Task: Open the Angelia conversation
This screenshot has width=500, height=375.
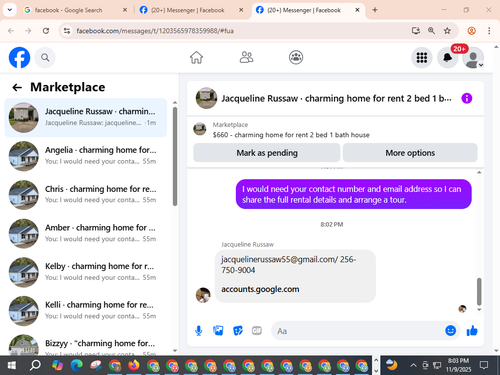Action: [x=86, y=156]
